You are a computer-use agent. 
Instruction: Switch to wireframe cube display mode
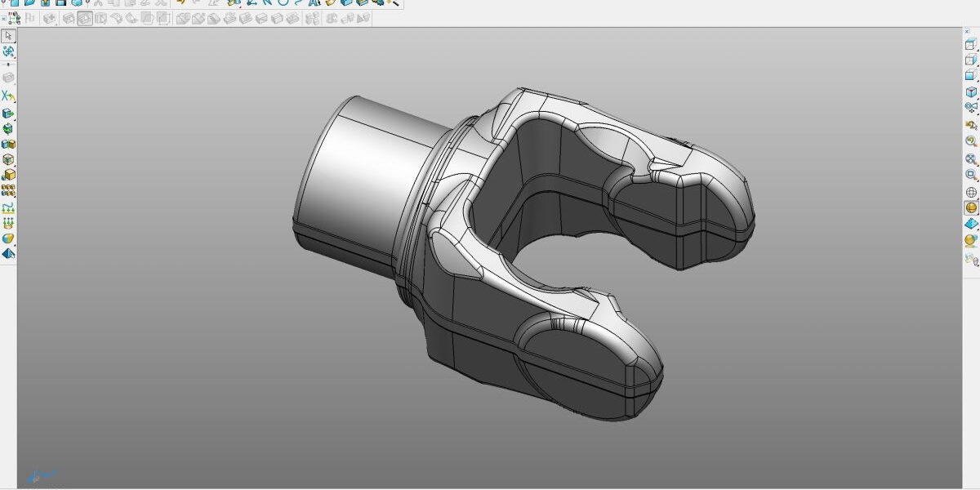point(971,45)
